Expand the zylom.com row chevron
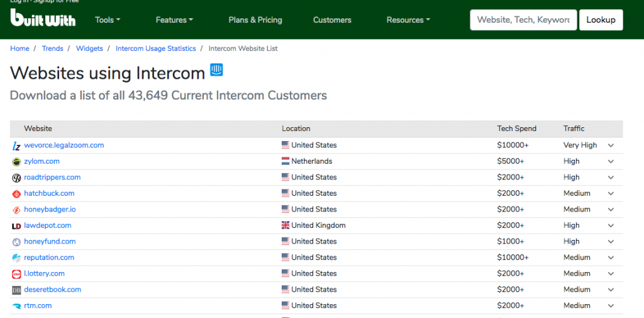 611,161
